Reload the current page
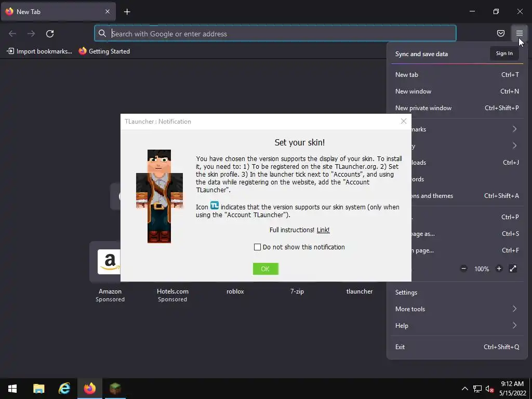Viewport: 532px width, 399px height. [50, 34]
